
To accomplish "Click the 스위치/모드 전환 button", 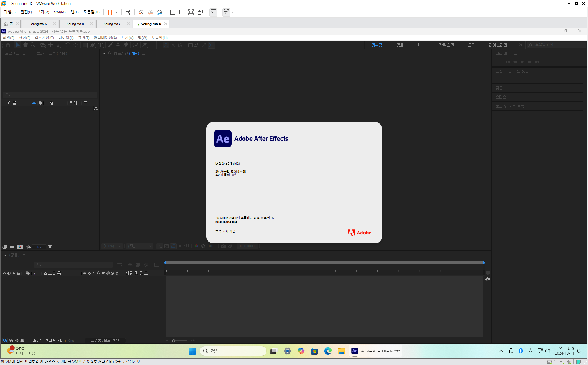I will (x=105, y=340).
